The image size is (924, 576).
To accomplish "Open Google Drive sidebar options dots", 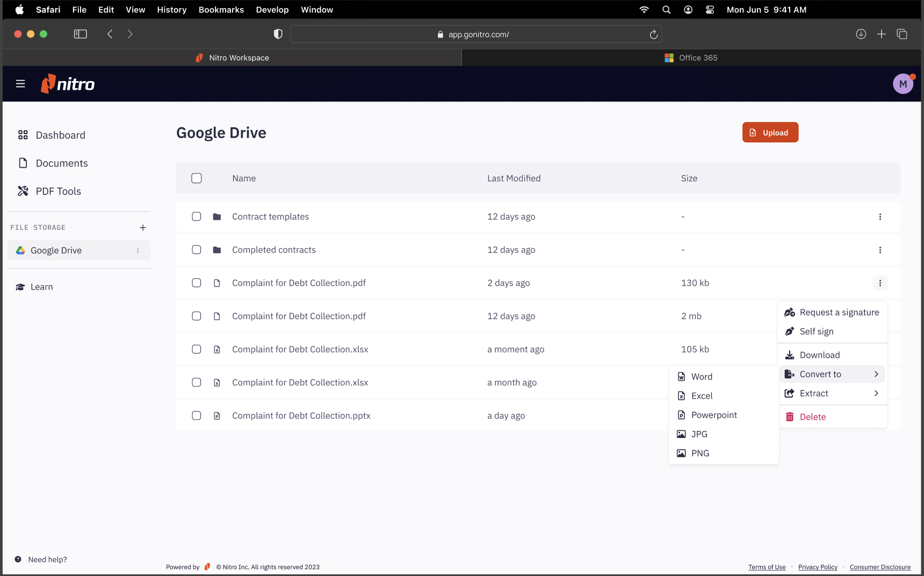I will [138, 250].
